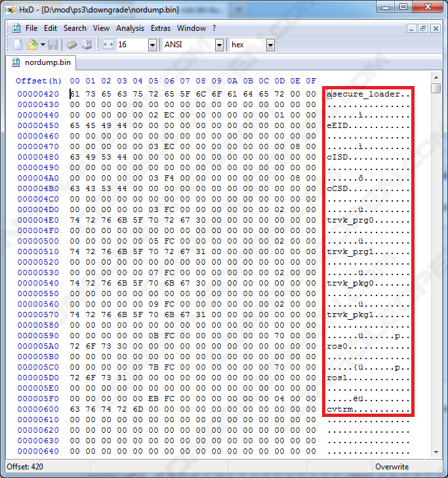Click the New file icon
This screenshot has width=448, height=478.
pyautogui.click(x=18, y=45)
